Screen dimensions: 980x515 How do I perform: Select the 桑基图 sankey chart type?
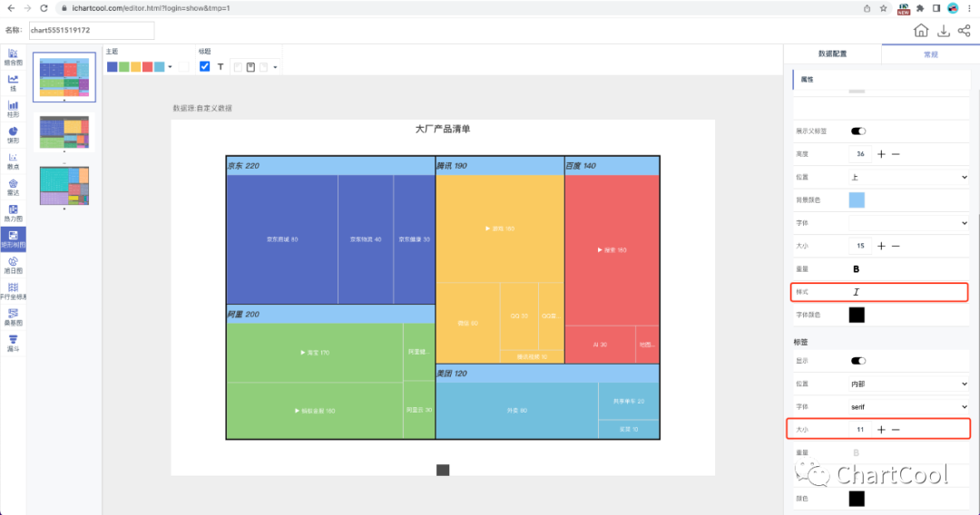tap(13, 317)
